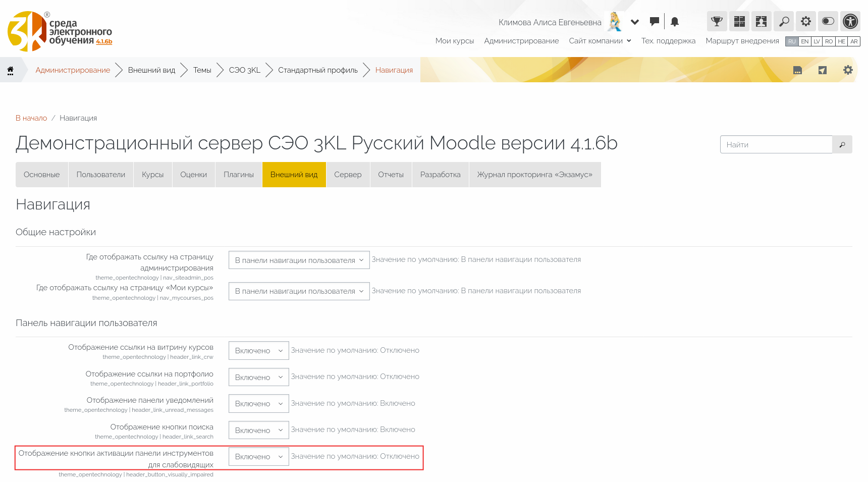Switch language to RO
The height and width of the screenshot is (482, 868).
click(829, 41)
